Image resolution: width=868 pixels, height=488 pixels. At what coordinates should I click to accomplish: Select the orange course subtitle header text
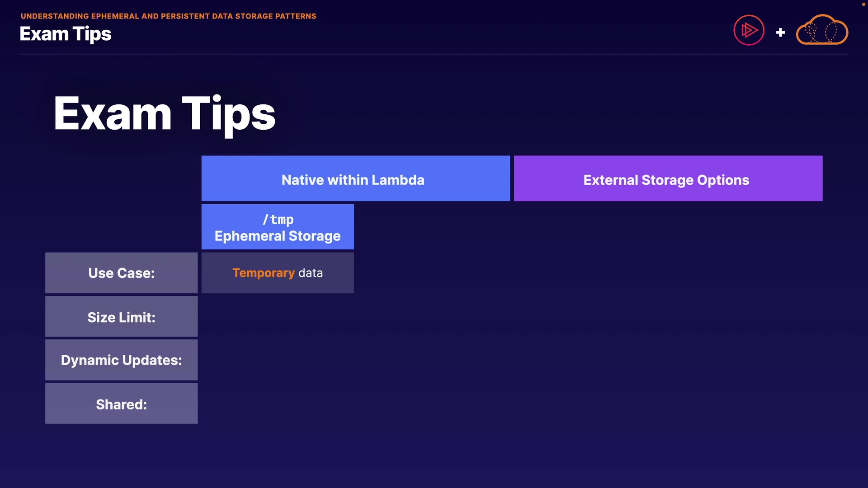(x=168, y=16)
